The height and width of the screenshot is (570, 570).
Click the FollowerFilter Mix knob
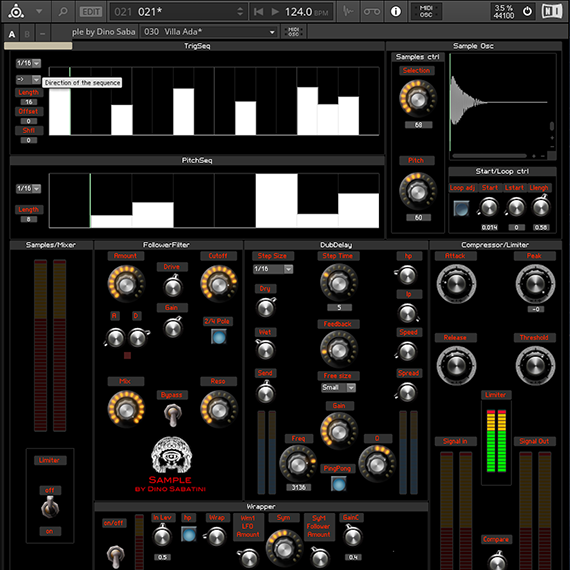126,409
